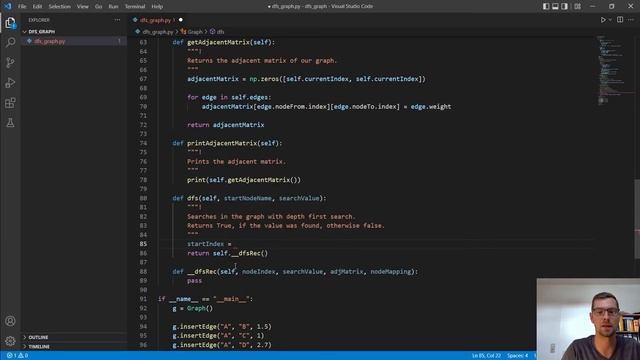Screen dimensions: 640x360
Task: Open the File menu
Action: pos(22,6)
